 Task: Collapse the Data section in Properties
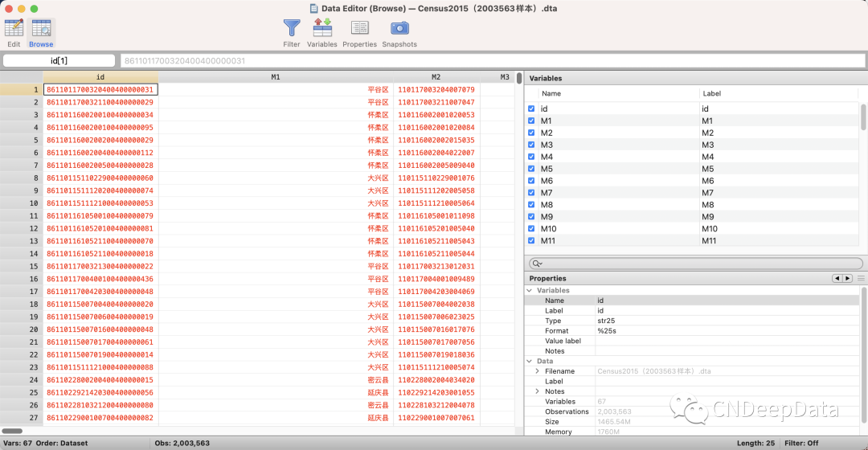(x=530, y=361)
